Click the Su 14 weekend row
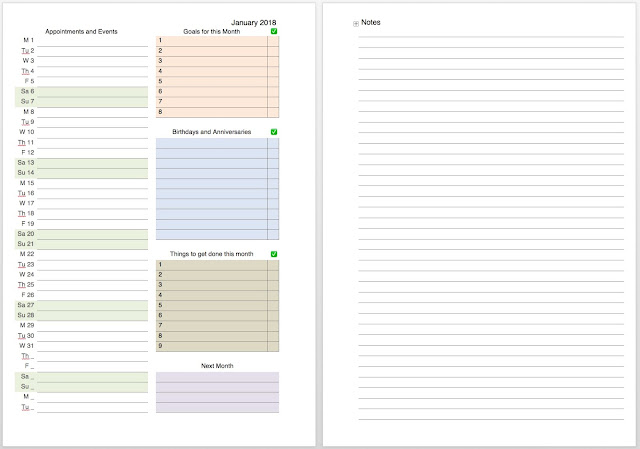 pos(82,173)
